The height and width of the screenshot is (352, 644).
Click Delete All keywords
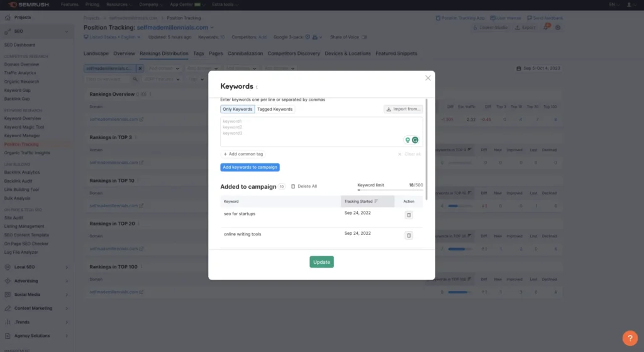[x=304, y=186]
